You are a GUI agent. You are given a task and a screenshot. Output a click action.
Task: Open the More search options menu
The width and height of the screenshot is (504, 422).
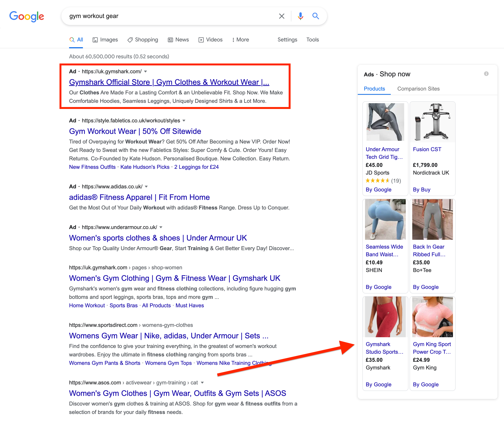pos(240,40)
